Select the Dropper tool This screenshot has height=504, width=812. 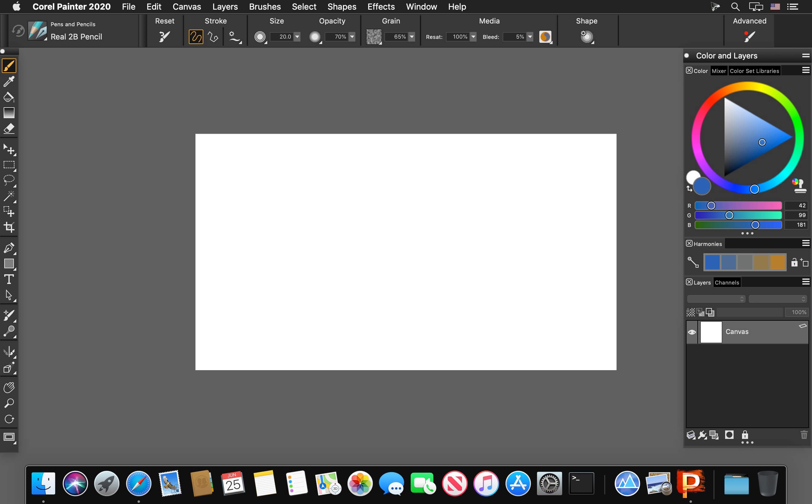pos(9,81)
